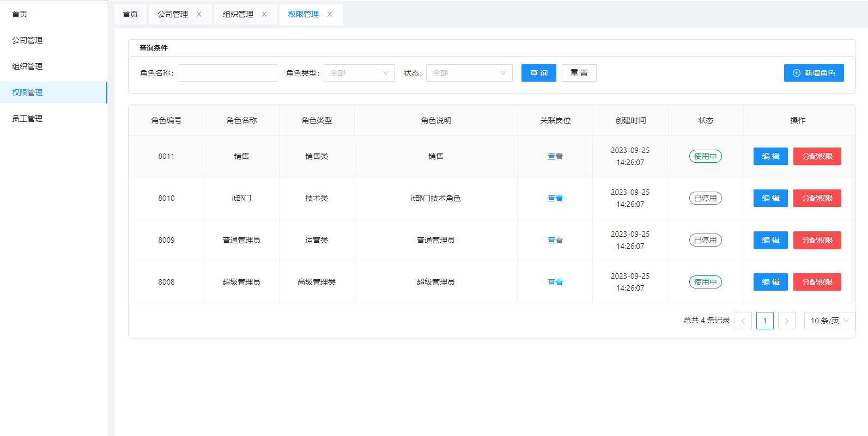Click 分配权限 for role 8011
The width and height of the screenshot is (868, 436).
817,156
